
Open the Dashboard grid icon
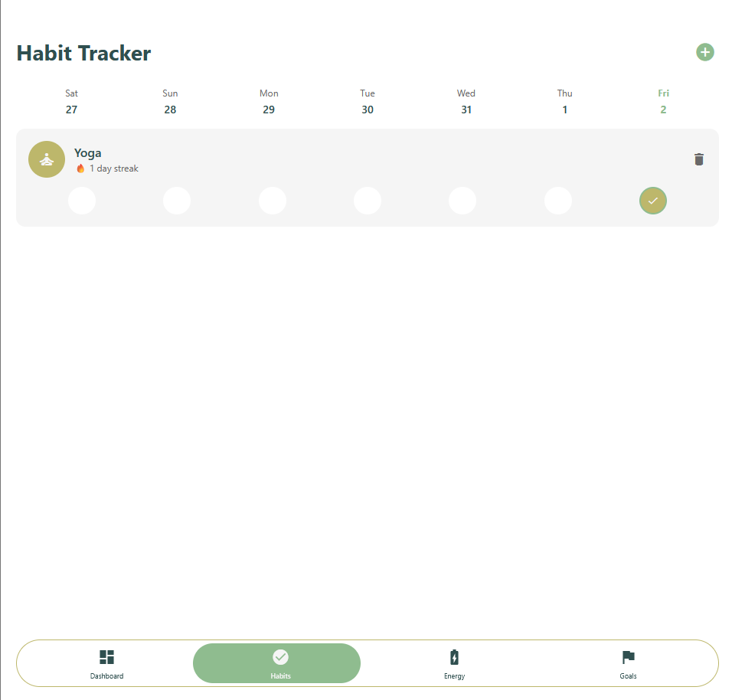[106, 657]
